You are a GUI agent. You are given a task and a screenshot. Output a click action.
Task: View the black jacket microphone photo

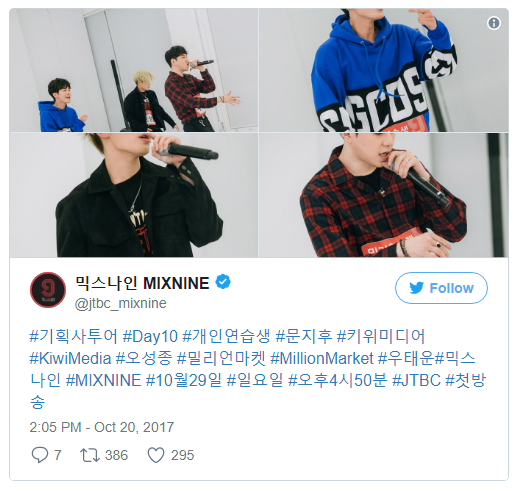point(134,195)
